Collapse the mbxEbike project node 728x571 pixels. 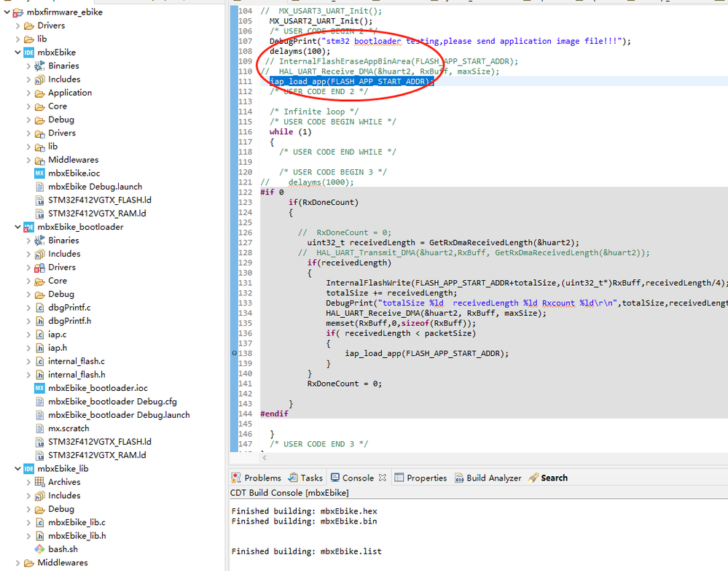17,53
